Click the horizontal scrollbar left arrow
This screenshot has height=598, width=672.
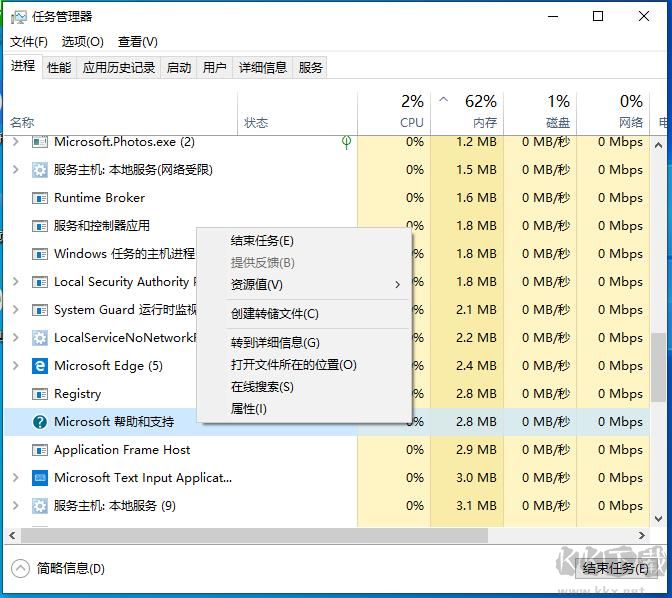tap(12, 535)
